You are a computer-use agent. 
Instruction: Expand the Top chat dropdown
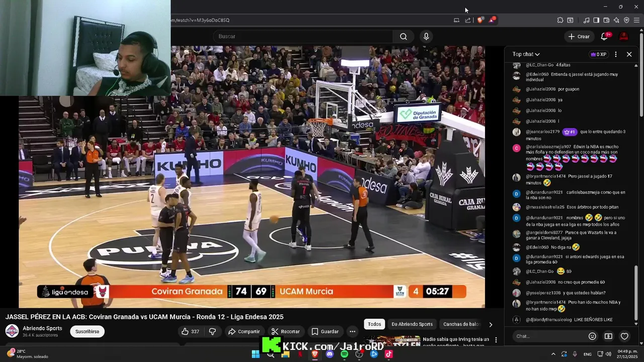[x=526, y=54]
